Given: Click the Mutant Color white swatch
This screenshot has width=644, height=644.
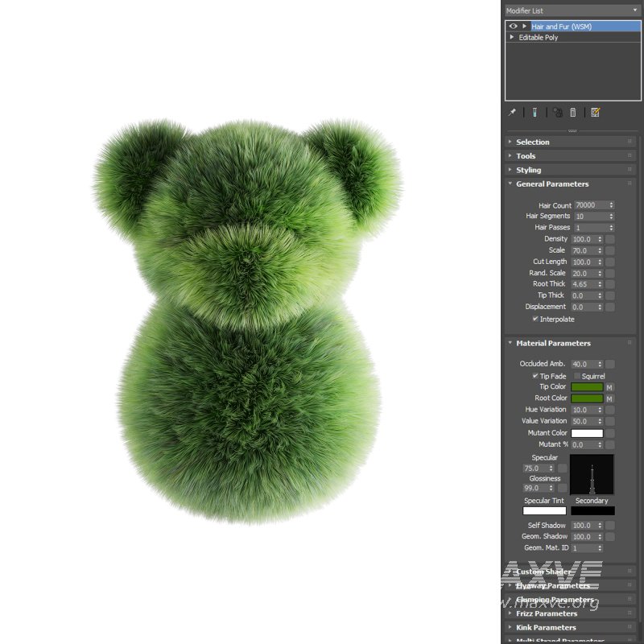Looking at the screenshot, I should (x=586, y=432).
